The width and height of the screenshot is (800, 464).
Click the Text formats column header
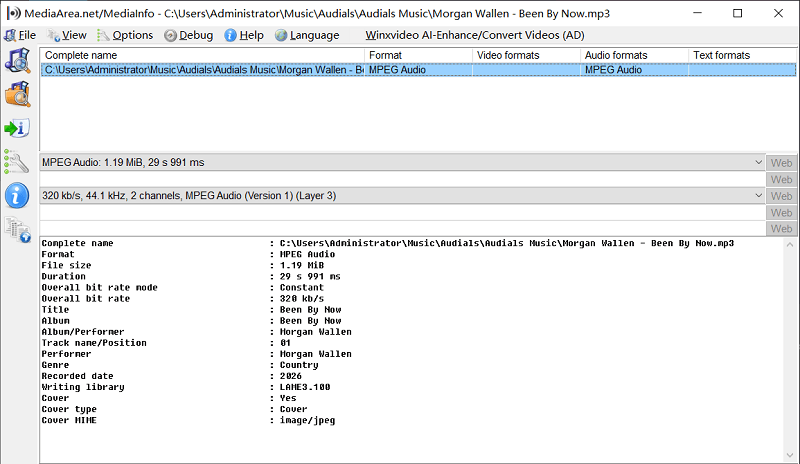pos(742,55)
